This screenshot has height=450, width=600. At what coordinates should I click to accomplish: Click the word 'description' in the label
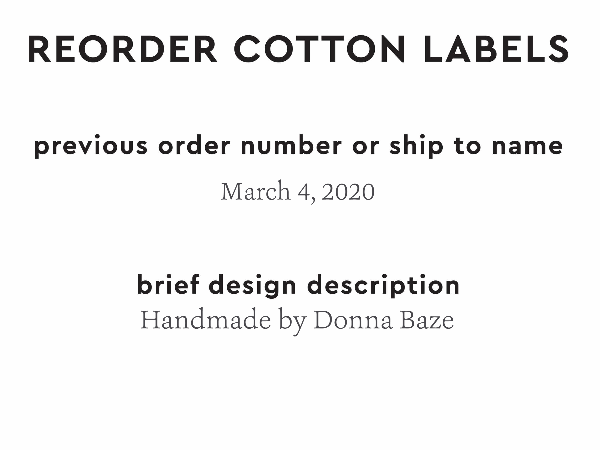coord(384,285)
